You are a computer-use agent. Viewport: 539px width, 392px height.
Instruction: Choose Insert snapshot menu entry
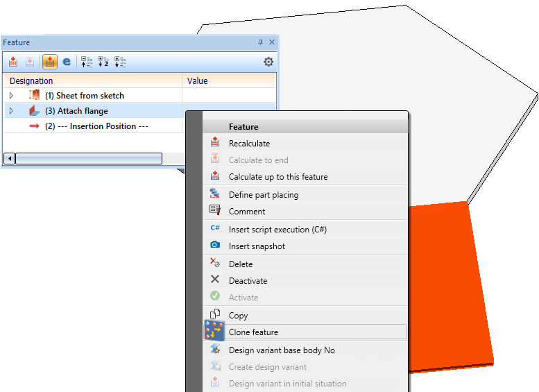305,246
